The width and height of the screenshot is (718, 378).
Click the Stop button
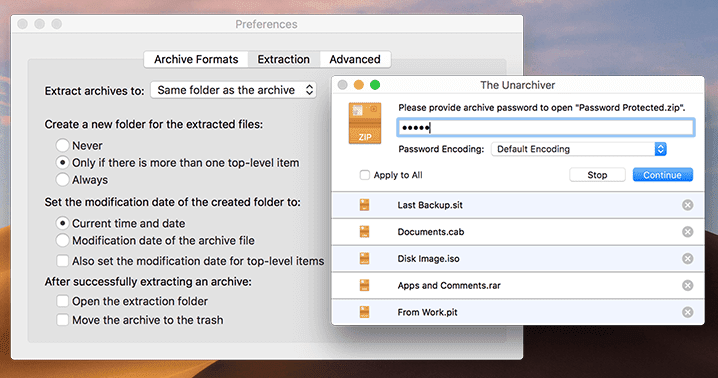pyautogui.click(x=597, y=175)
